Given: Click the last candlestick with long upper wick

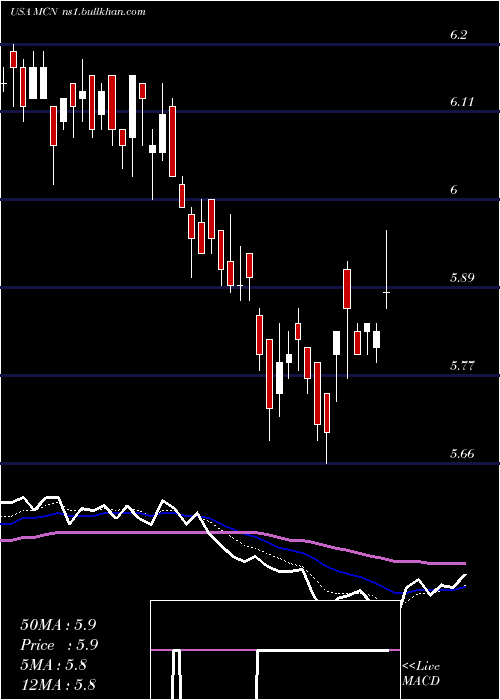Looking at the screenshot, I should tap(387, 270).
